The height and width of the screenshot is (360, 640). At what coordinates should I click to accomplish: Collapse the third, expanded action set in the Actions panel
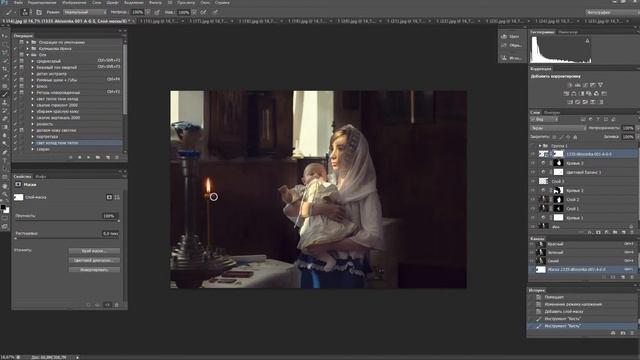(x=28, y=55)
